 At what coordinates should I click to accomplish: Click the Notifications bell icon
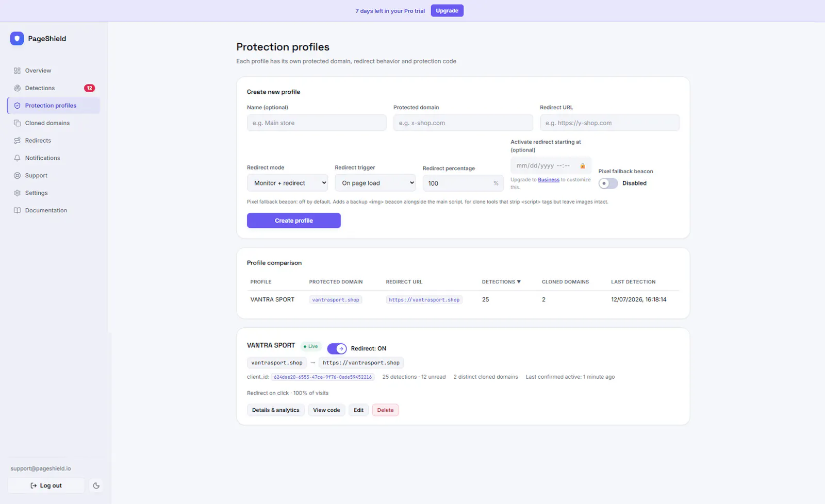(x=17, y=158)
